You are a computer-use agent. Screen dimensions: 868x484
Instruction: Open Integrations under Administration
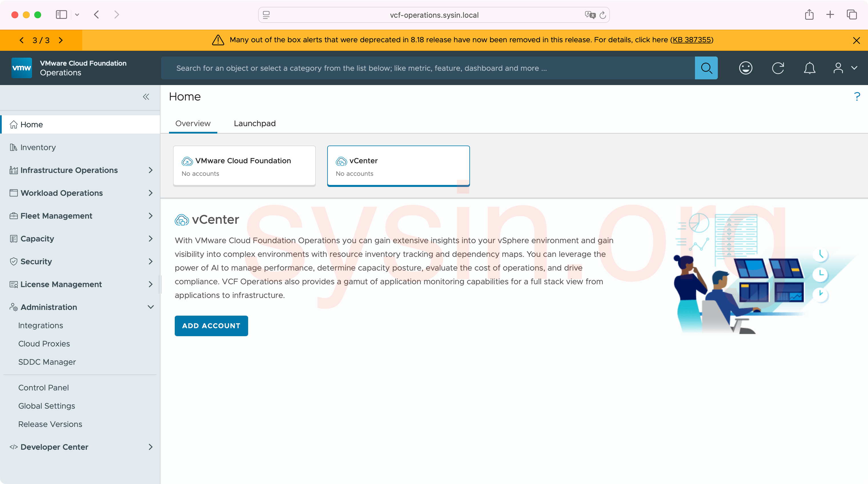point(41,325)
